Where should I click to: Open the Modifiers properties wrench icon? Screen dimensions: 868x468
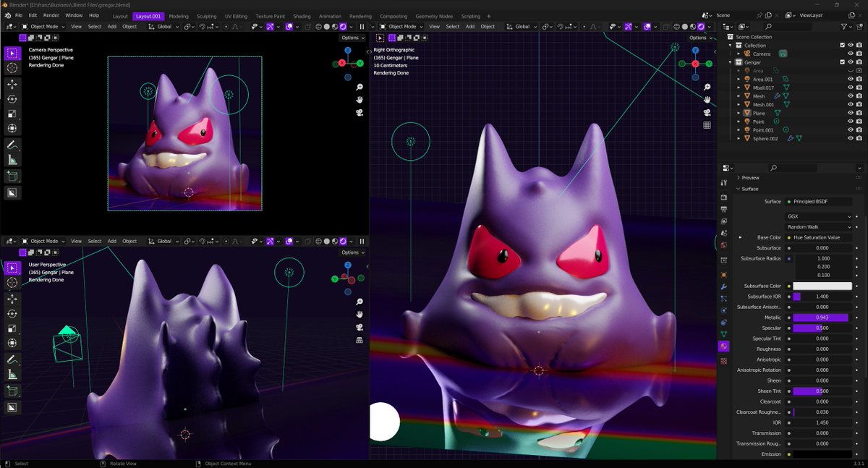pyautogui.click(x=724, y=287)
